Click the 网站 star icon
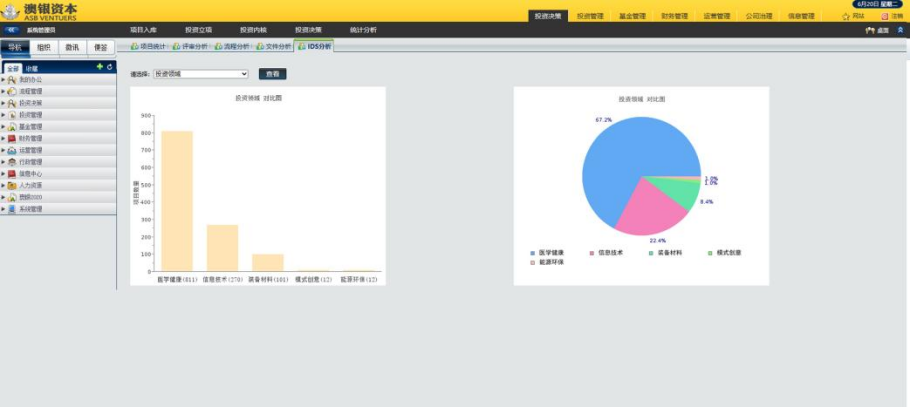 (846, 16)
